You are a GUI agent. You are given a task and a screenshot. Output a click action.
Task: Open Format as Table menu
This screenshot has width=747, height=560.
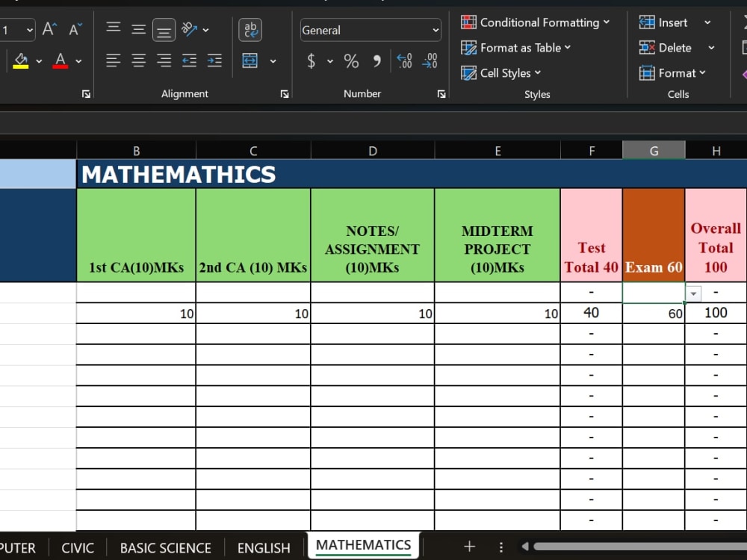(515, 48)
